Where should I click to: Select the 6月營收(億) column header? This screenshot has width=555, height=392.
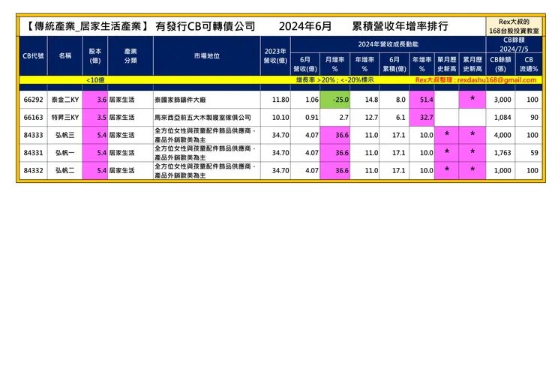[305, 64]
